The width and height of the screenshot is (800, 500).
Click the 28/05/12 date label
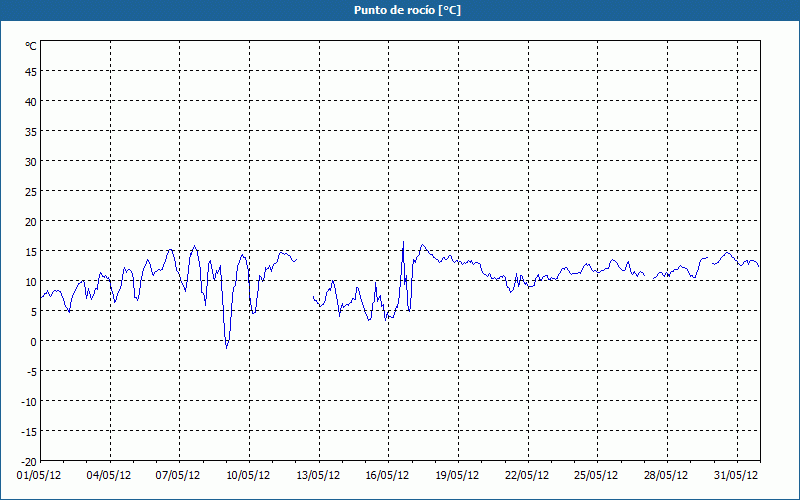[666, 476]
